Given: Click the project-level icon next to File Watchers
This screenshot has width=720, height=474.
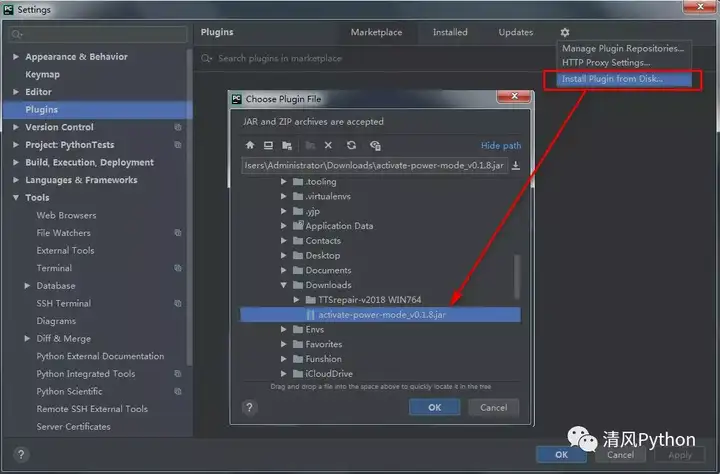Looking at the screenshot, I should (178, 233).
